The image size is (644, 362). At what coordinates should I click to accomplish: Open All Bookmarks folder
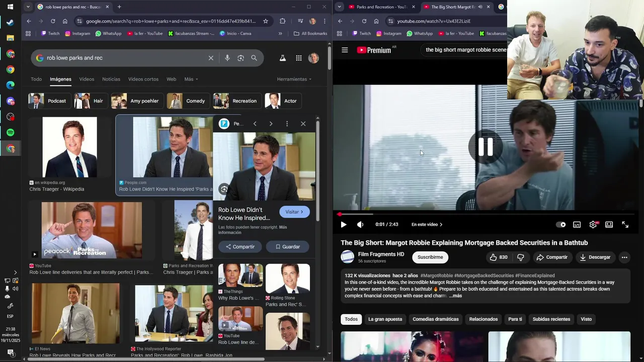(x=310, y=34)
